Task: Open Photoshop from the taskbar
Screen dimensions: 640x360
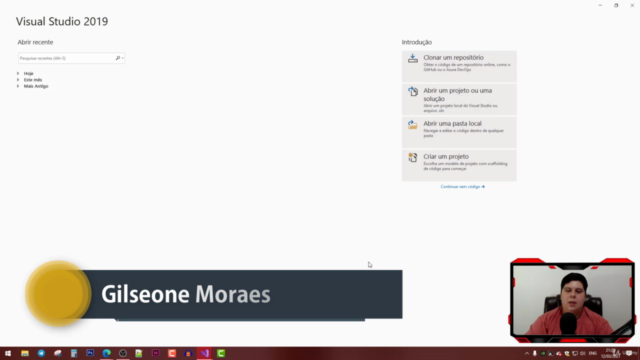Action: [x=90, y=353]
